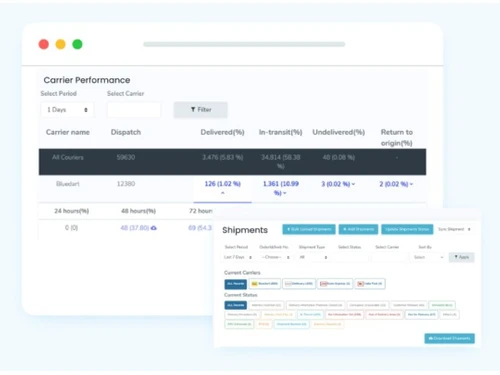Select 'All Records' under Current Status
Image resolution: width=500 pixels, height=375 pixels.
point(236,305)
